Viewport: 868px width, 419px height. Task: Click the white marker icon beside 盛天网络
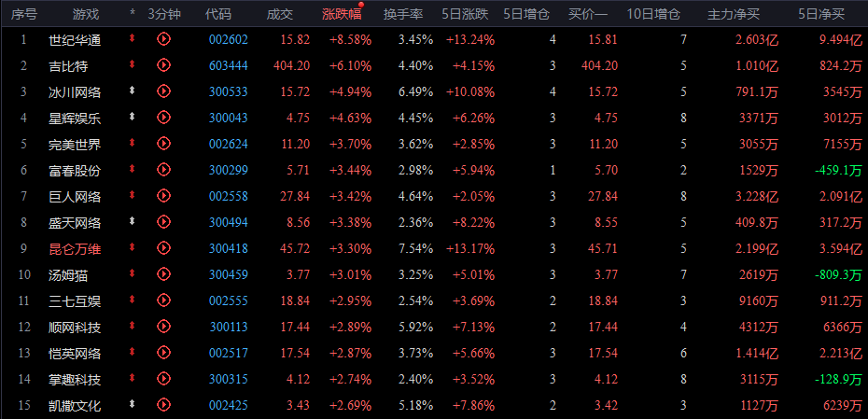coord(132,221)
